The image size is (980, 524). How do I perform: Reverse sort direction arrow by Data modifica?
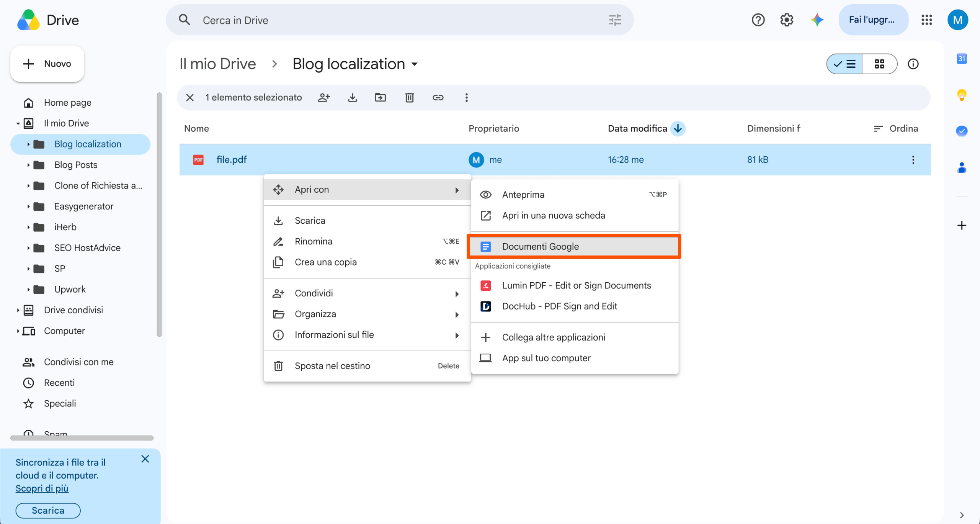click(678, 129)
